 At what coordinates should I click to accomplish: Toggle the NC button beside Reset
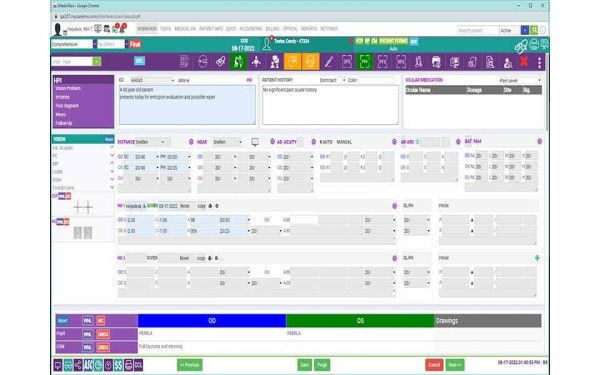101,321
